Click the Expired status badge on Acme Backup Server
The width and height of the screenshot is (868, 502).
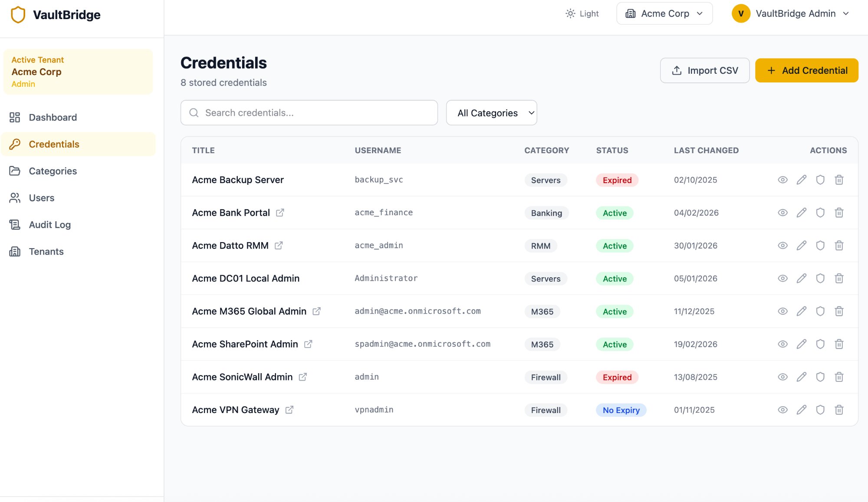point(617,180)
